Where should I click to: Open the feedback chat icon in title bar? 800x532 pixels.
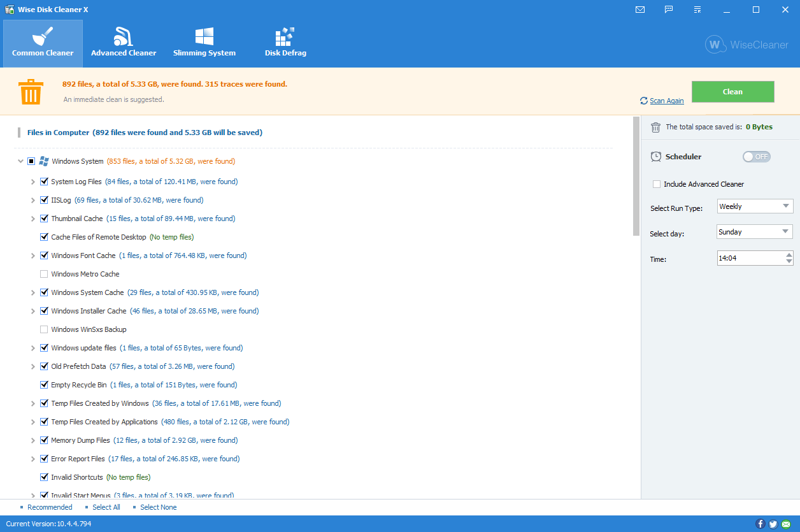669,10
